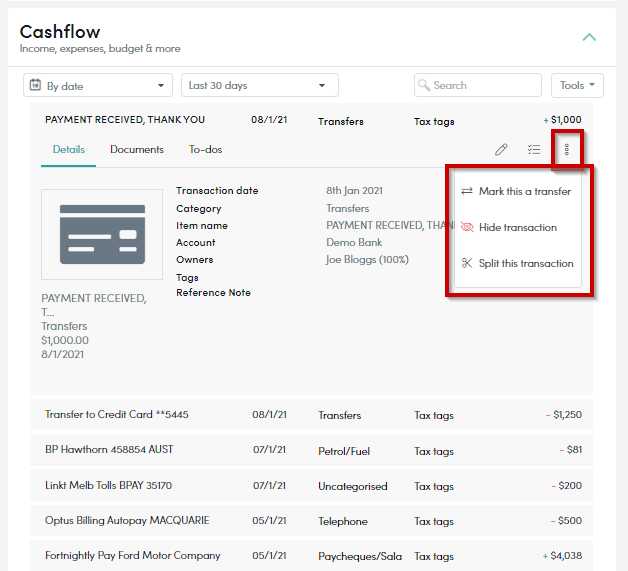This screenshot has height=571, width=628.
Task: Click the Demo Bank account value
Action: pyautogui.click(x=354, y=243)
